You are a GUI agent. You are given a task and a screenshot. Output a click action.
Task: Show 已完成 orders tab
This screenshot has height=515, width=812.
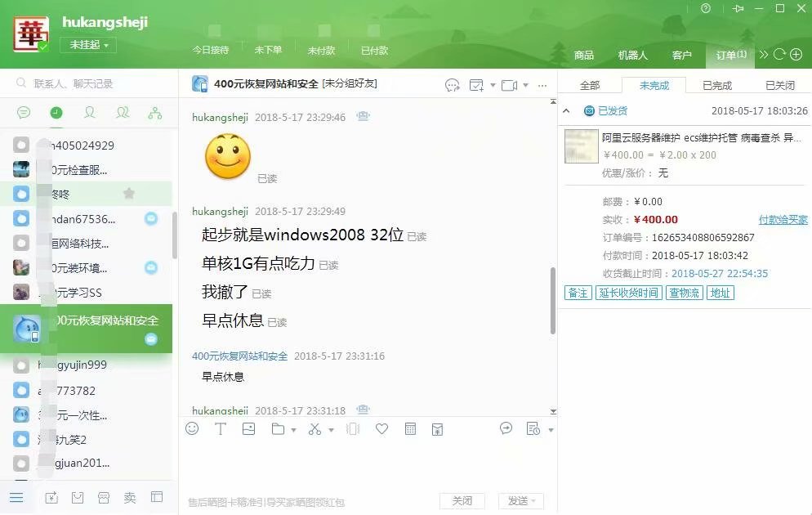[x=717, y=86]
